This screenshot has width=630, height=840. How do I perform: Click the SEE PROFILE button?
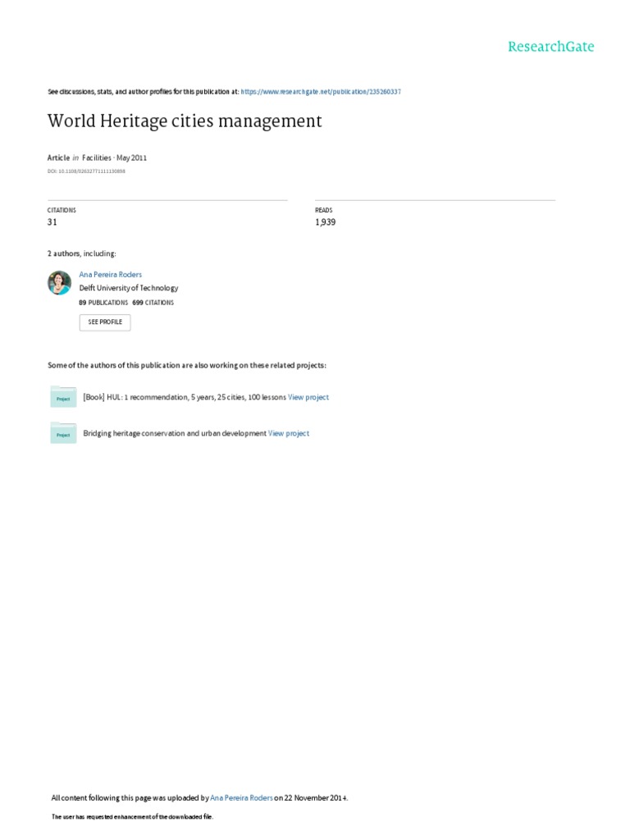pyautogui.click(x=105, y=322)
